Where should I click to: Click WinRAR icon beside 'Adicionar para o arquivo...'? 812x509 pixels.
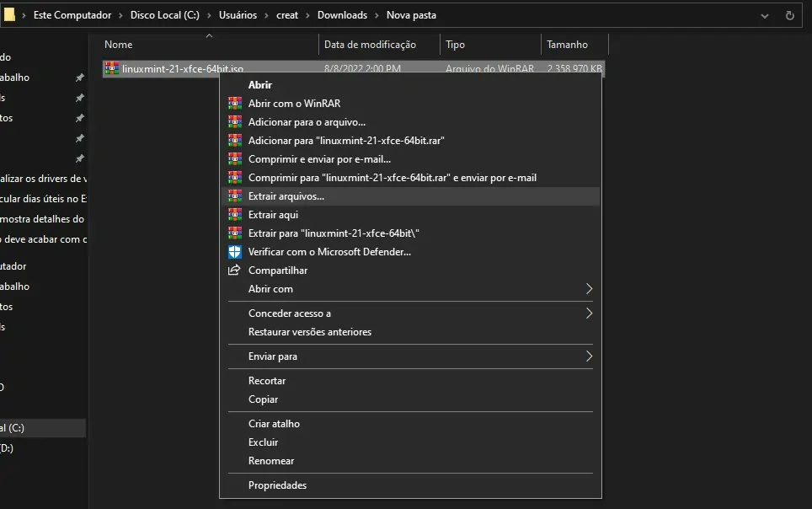pos(235,122)
